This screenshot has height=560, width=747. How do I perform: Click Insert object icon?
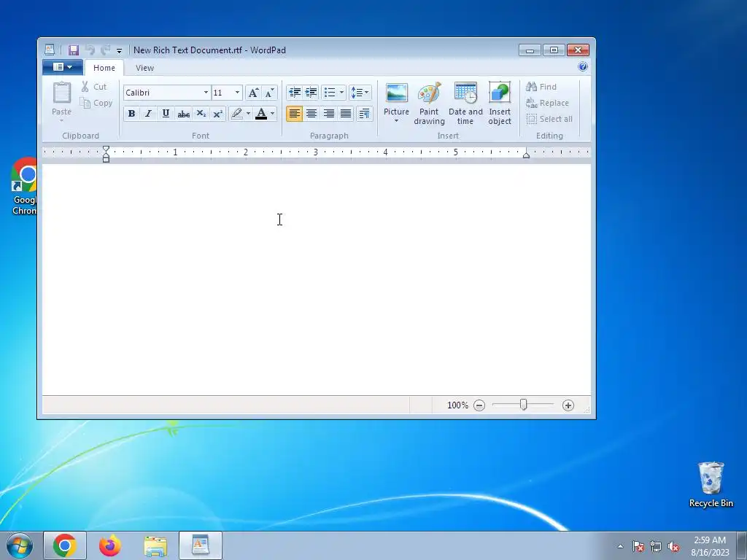499,104
